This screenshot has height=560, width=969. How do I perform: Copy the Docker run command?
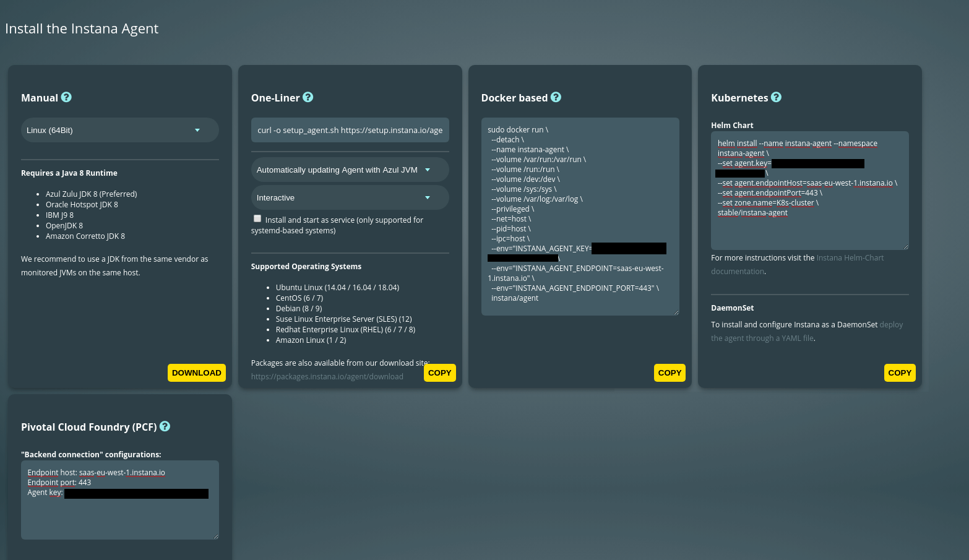point(670,373)
